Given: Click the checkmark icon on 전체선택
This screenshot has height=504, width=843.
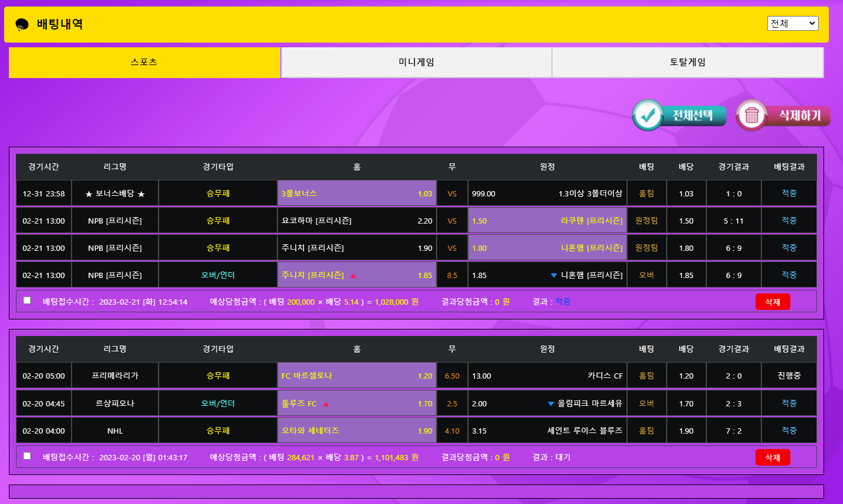Looking at the screenshot, I should pyautogui.click(x=648, y=115).
